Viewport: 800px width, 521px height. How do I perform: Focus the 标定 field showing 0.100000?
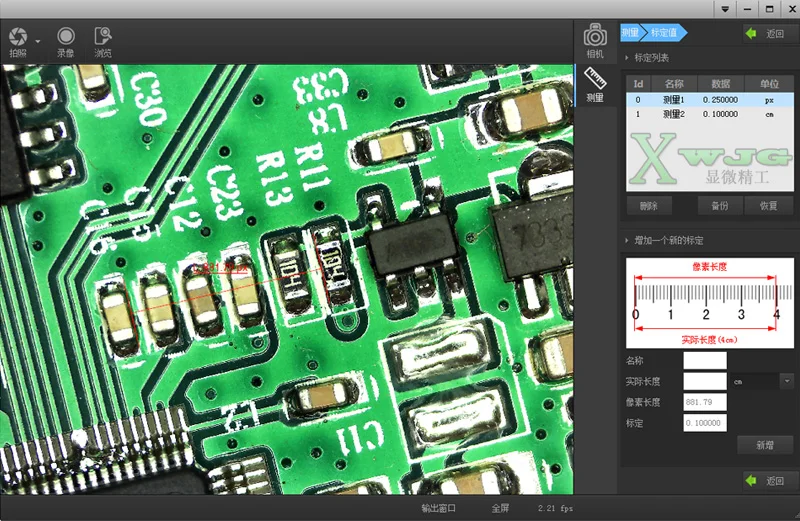tap(705, 423)
